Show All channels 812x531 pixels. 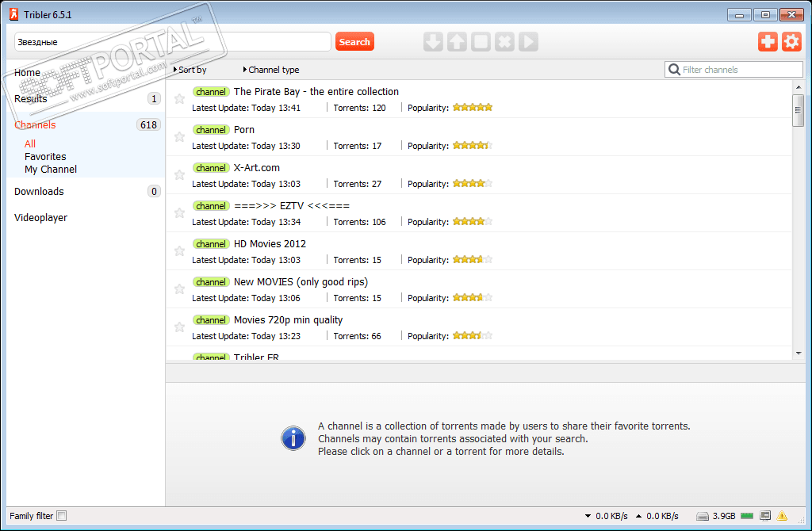pos(30,144)
